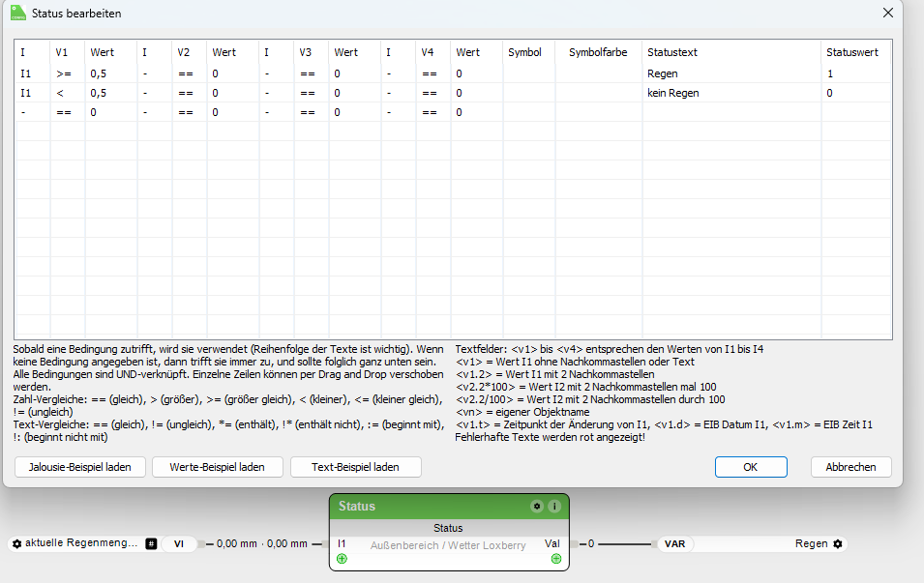Confirm the dialog with OK
This screenshot has height=583, width=924.
point(751,467)
